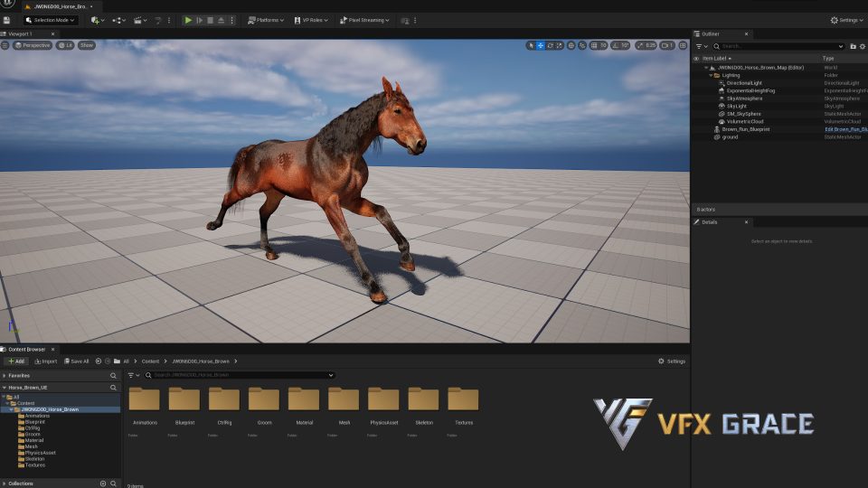Open the Outliner filter dropdown
Viewport: 868px width, 488px height.
click(702, 46)
